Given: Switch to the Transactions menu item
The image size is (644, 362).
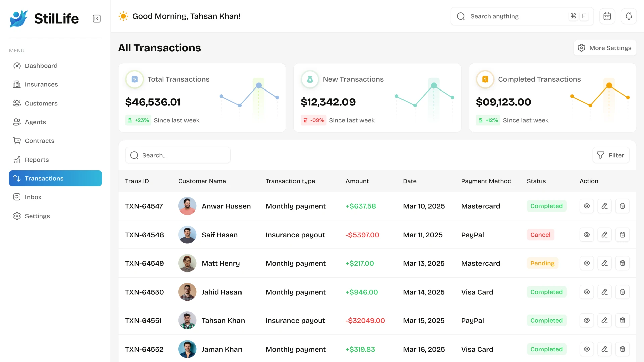Looking at the screenshot, I should click(44, 178).
